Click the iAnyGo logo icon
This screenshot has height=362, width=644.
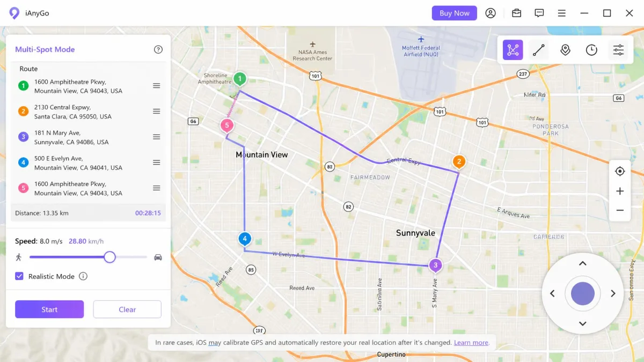coord(14,13)
